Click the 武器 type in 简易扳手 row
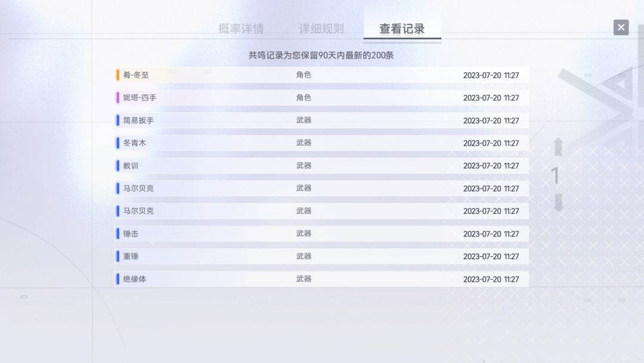This screenshot has height=363, width=644. pyautogui.click(x=304, y=120)
